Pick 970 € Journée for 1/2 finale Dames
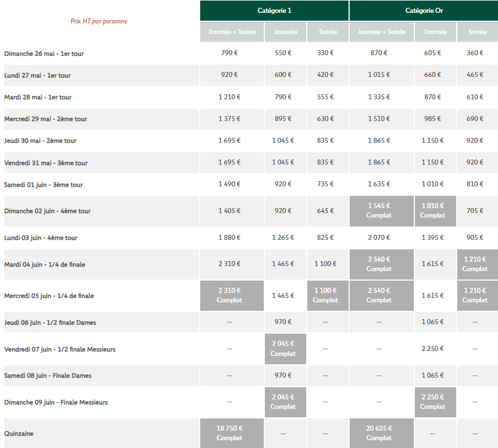The width and height of the screenshot is (498, 448). click(283, 322)
